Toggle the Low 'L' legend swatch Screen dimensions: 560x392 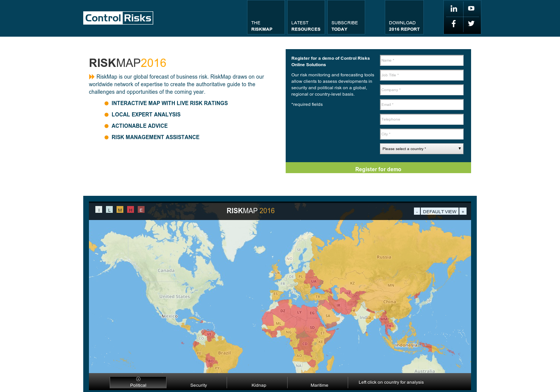109,209
